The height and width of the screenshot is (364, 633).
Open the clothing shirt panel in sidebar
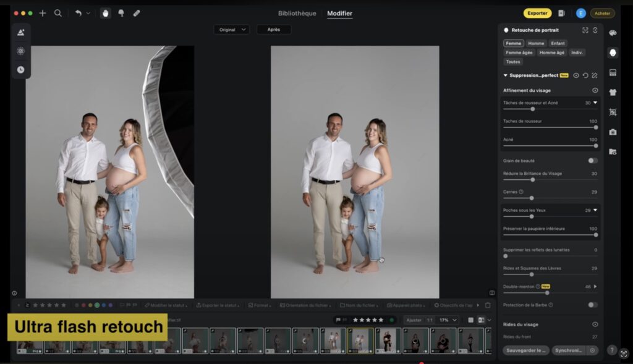point(613,92)
